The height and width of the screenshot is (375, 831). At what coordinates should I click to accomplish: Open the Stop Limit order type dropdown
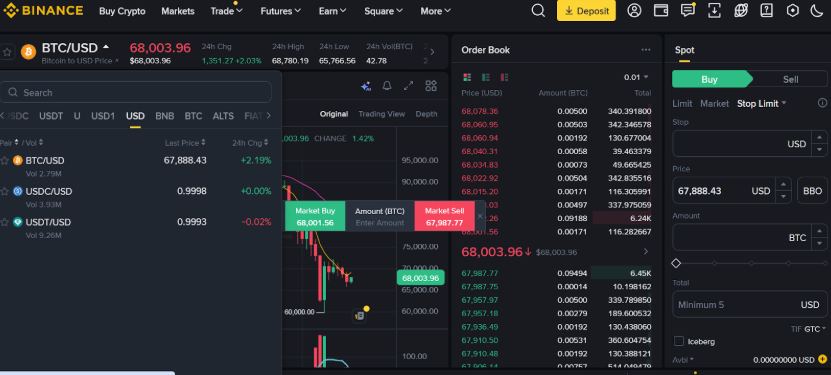point(762,103)
